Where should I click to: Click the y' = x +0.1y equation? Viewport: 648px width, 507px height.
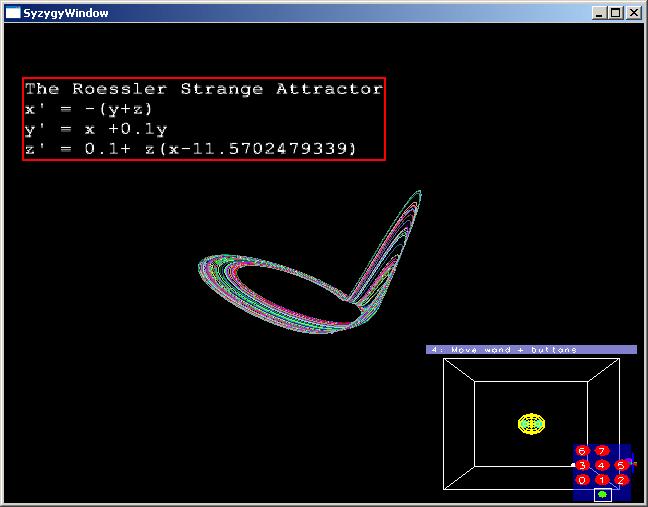[x=95, y=129]
